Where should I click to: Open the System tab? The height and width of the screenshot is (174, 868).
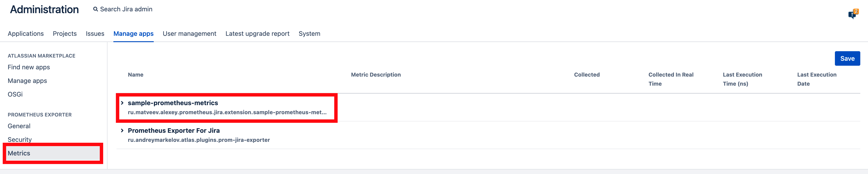coord(309,34)
